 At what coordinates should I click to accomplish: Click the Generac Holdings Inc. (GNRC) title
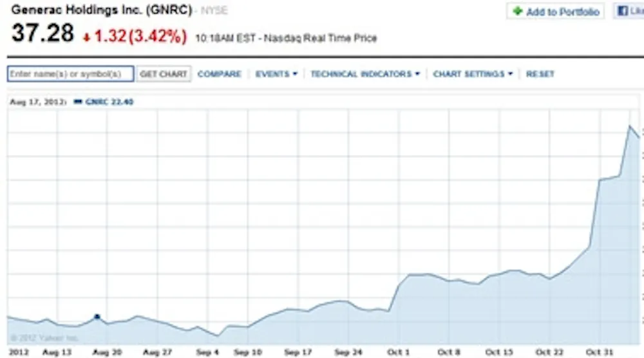tap(102, 10)
